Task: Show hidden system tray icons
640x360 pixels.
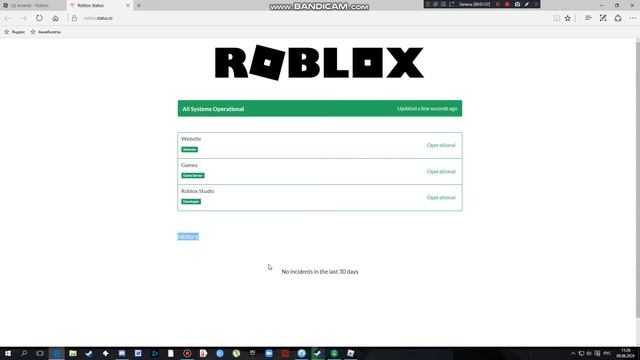Action: coord(573,353)
